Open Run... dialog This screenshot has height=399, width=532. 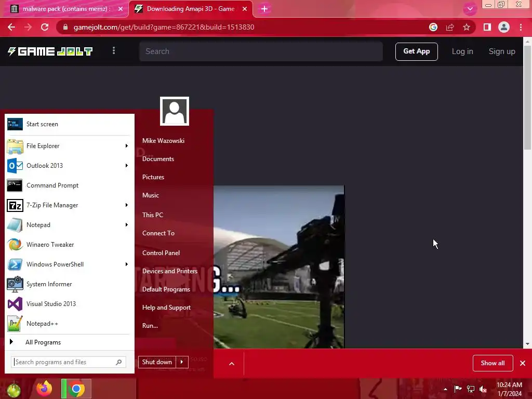[x=150, y=326]
